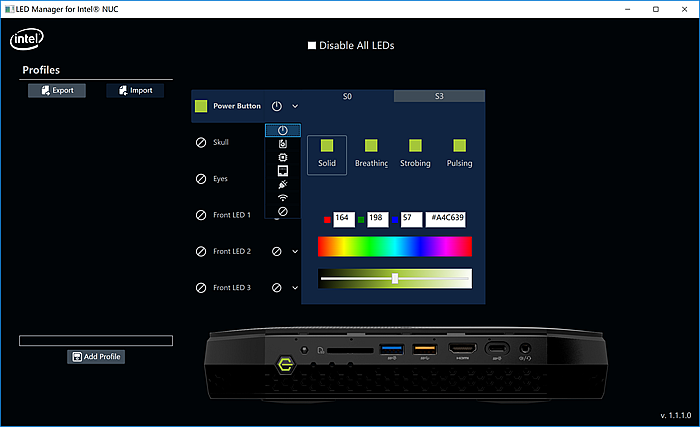Click the application icon in title bar
The width and height of the screenshot is (700, 427).
pos(9,9)
